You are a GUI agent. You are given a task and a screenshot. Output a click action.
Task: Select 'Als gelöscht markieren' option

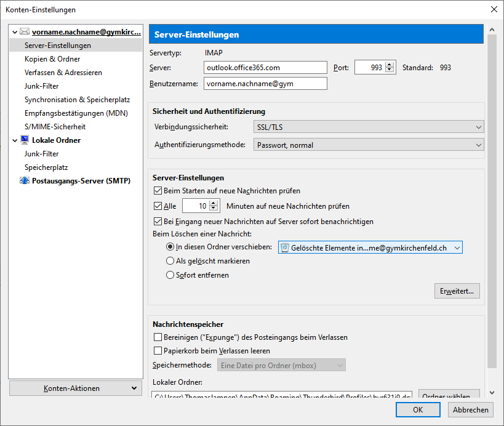coord(170,261)
